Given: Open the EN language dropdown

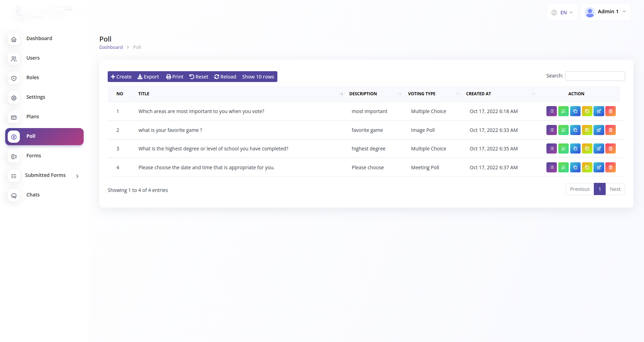Looking at the screenshot, I should tap(562, 13).
